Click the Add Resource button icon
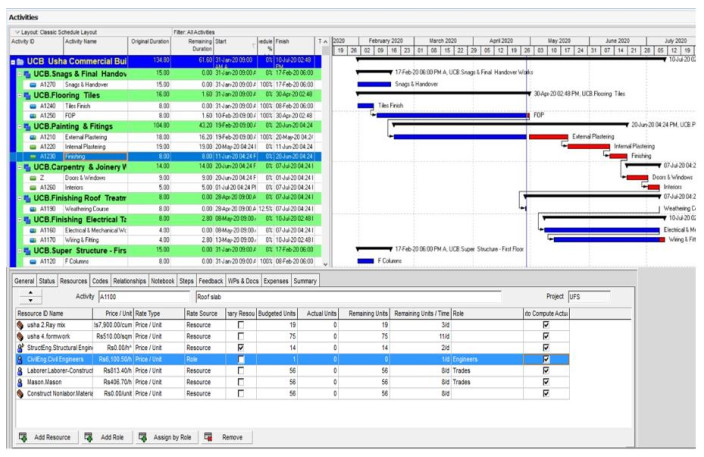Screen dimensions: 704x457 click(x=24, y=437)
